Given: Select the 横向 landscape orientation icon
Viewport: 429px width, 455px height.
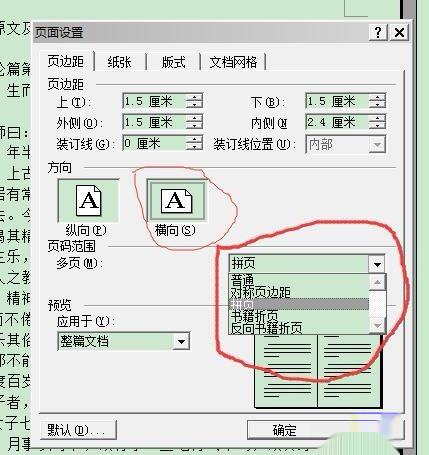Looking at the screenshot, I should point(176,200).
